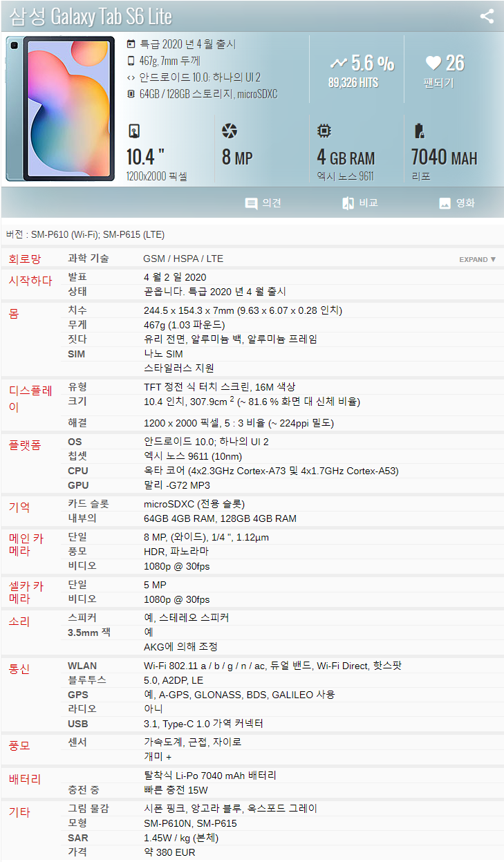This screenshot has width=504, height=862.
Task: Click the SAR label
Action: (x=78, y=838)
